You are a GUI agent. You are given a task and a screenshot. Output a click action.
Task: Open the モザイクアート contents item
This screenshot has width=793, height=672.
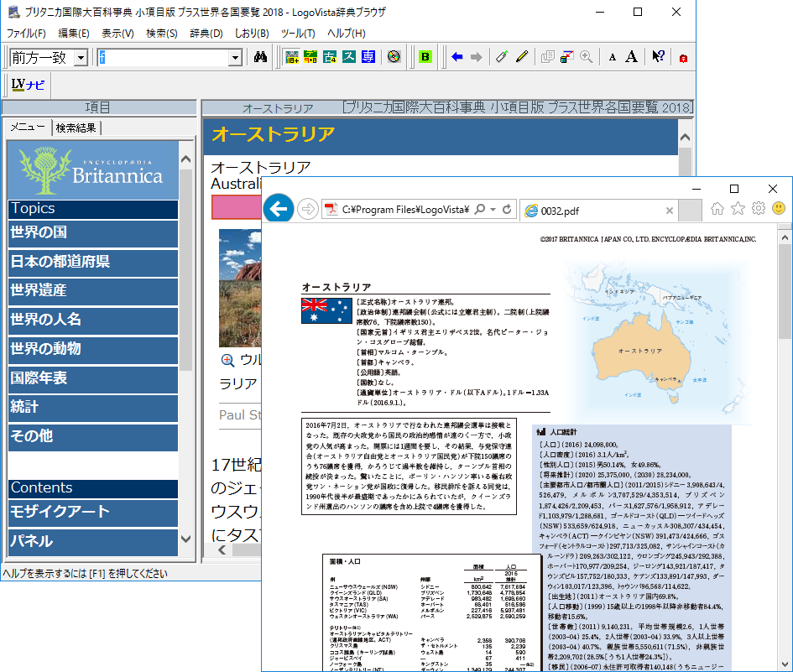pos(93,513)
